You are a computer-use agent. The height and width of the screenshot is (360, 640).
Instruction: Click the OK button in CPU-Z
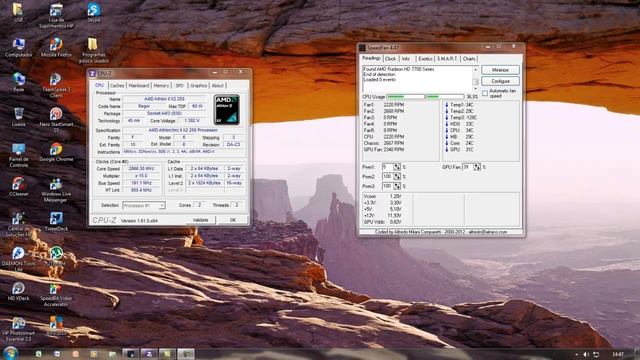(233, 220)
